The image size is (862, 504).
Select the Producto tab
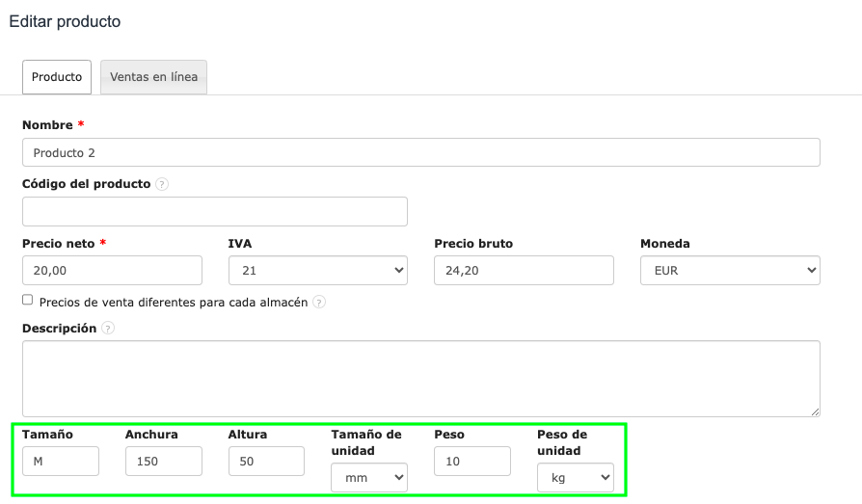click(x=57, y=77)
